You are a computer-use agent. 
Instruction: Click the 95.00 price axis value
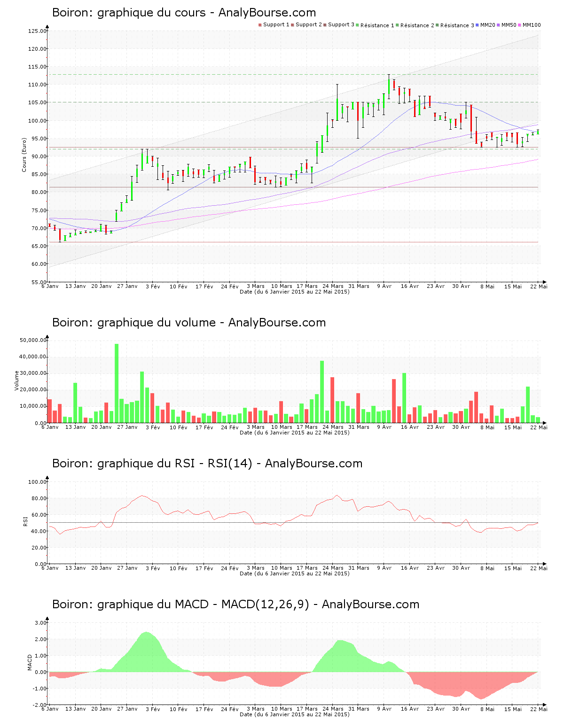coord(39,139)
